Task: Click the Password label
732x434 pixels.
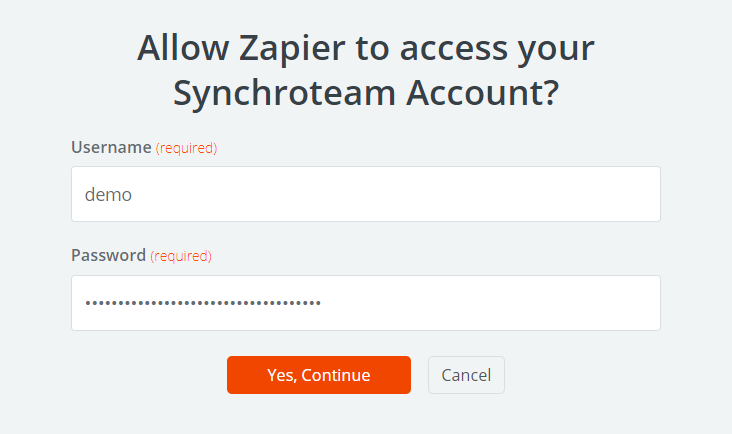Action: coord(108,255)
